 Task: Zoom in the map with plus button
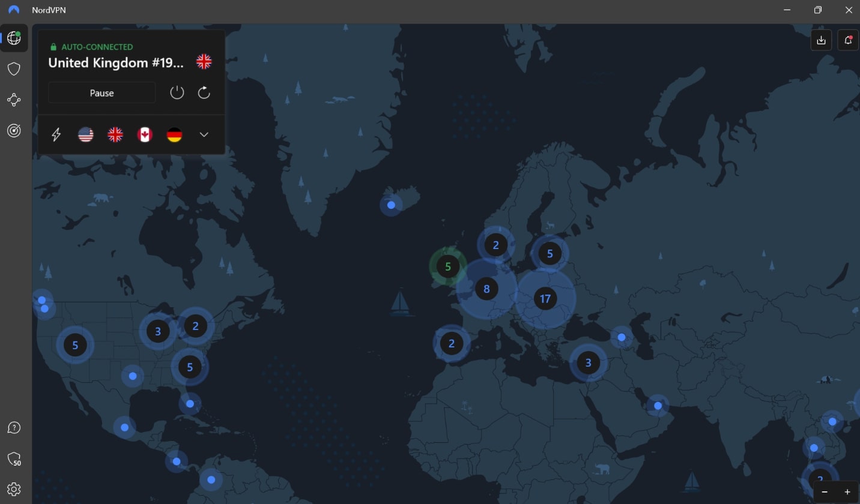coord(847,492)
